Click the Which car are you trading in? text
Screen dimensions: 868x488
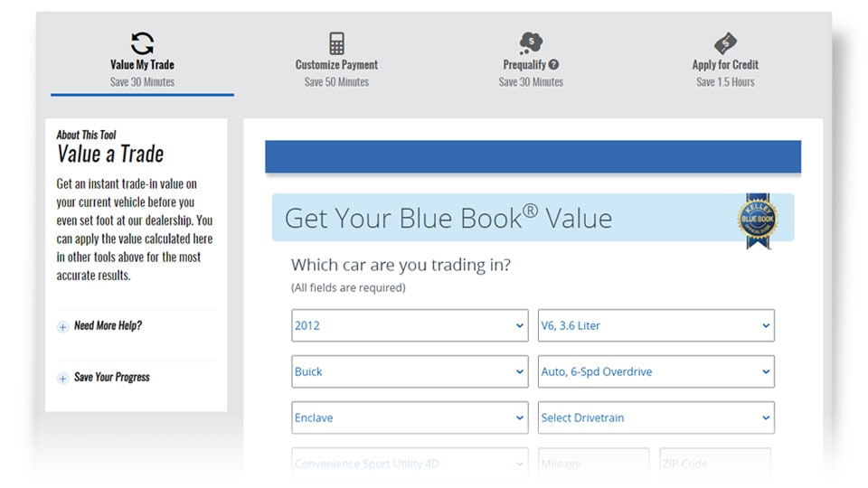(x=401, y=265)
